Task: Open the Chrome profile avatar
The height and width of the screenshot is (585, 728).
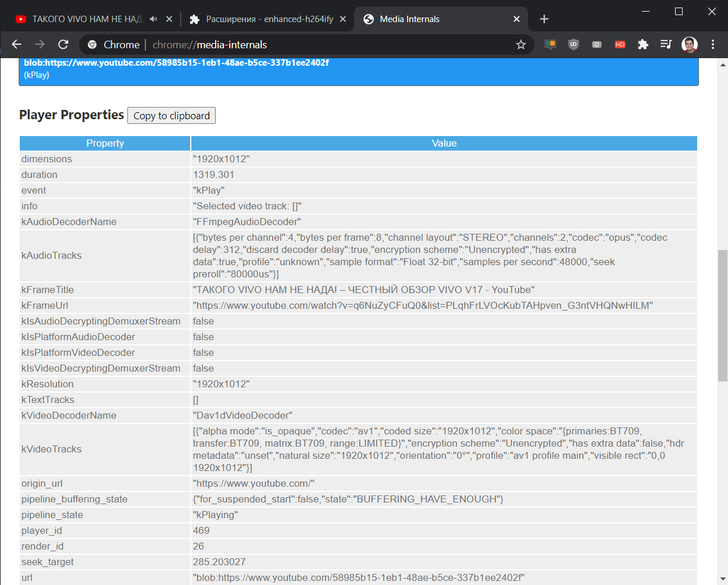Action: coord(690,44)
